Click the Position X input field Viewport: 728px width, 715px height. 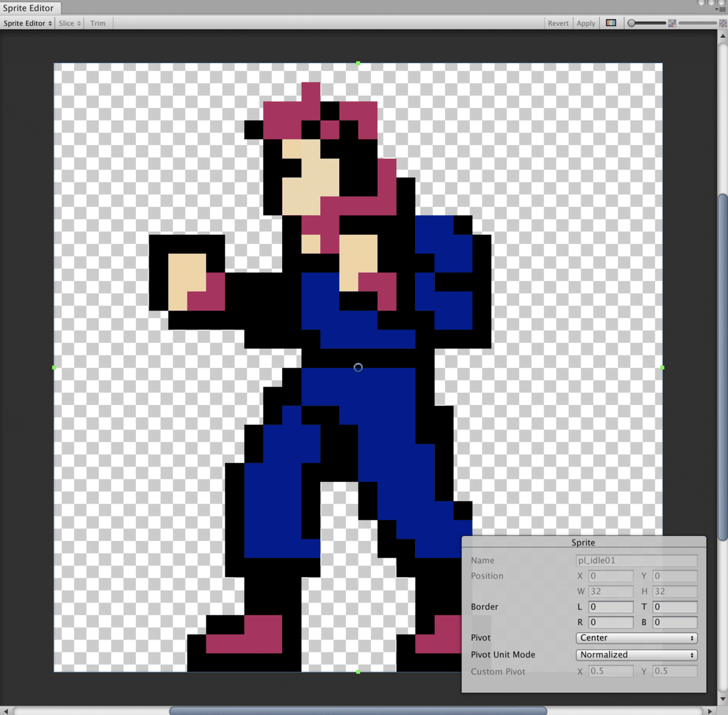[x=610, y=576]
